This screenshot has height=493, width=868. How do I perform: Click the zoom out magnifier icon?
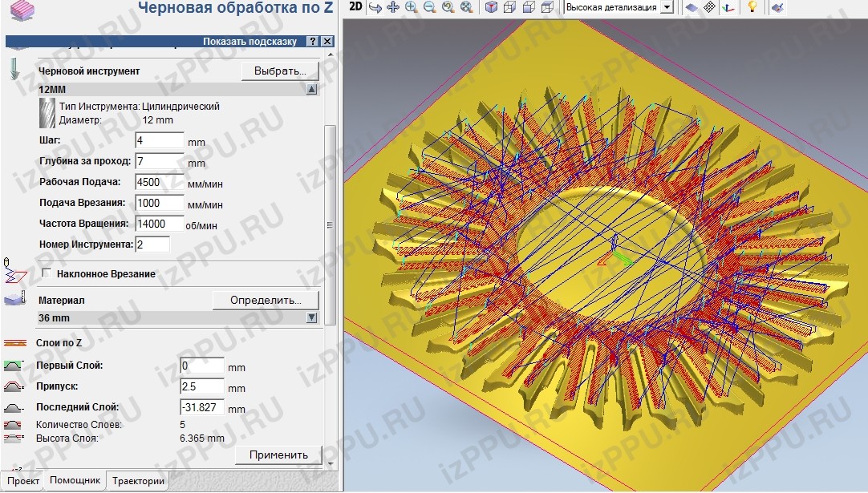pos(429,7)
